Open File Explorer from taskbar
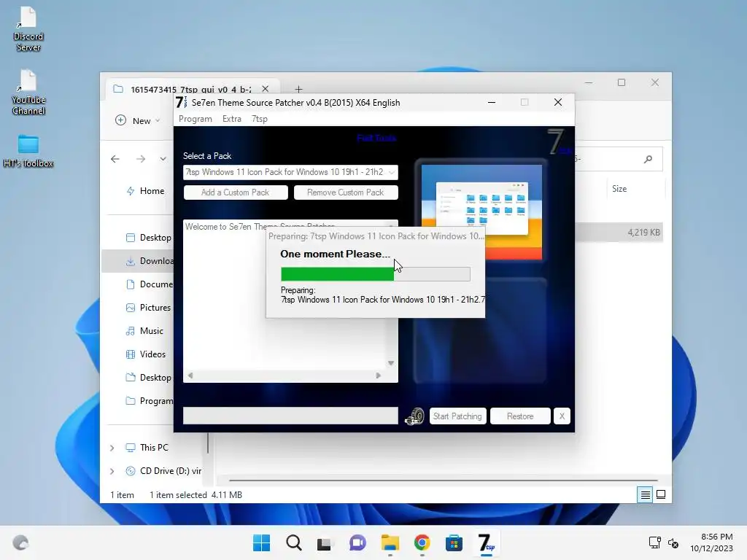Viewport: 747px width, 560px height. pos(390,542)
